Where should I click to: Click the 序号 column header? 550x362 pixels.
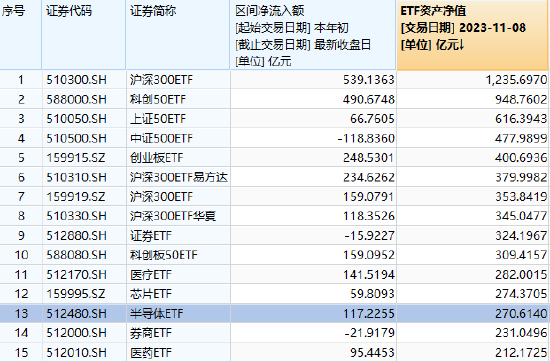click(20, 35)
